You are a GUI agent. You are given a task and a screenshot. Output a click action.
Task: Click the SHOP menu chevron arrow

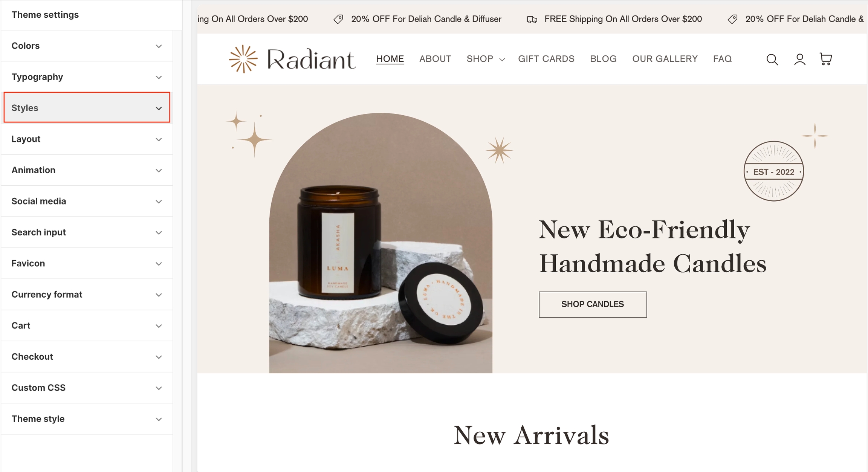pyautogui.click(x=502, y=60)
